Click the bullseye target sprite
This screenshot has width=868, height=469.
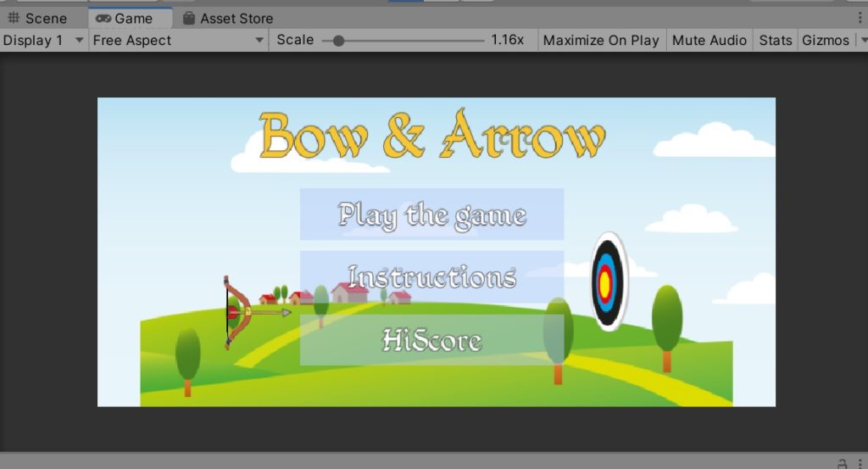[x=608, y=282]
